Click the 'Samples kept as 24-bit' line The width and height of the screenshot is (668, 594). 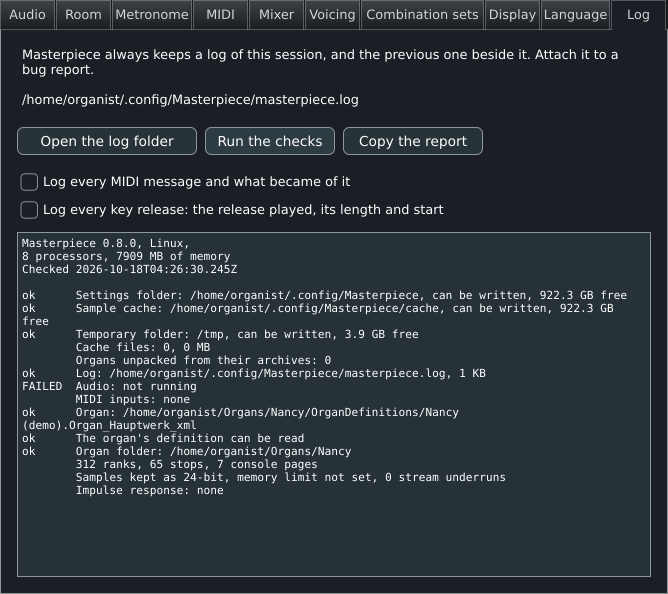(x=291, y=477)
